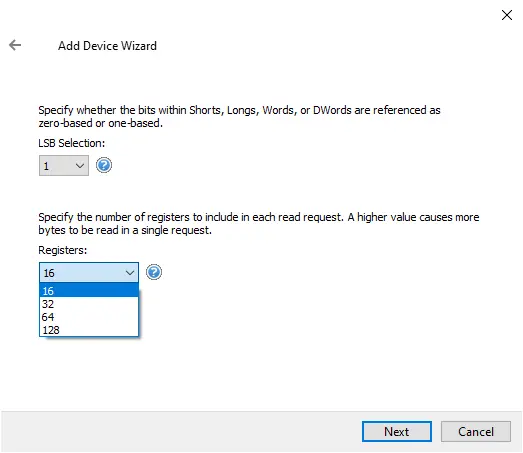Cancel the Add Device Wizard
Viewport: 523px width, 453px height.
tap(476, 431)
